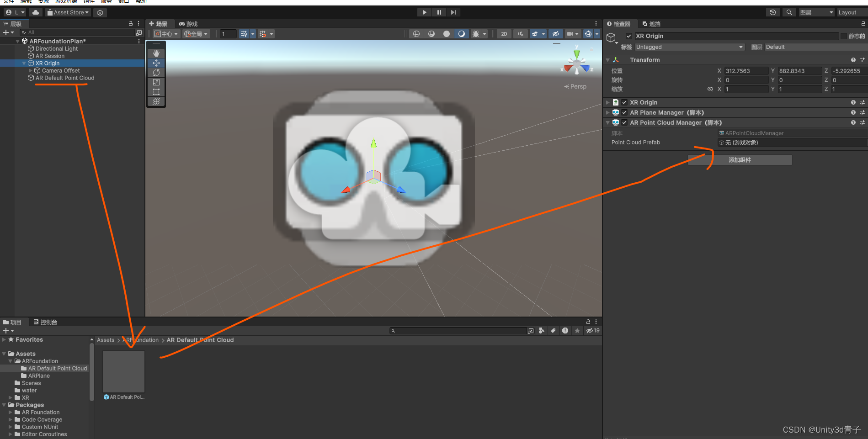
Task: Click the Play button
Action: pos(425,12)
